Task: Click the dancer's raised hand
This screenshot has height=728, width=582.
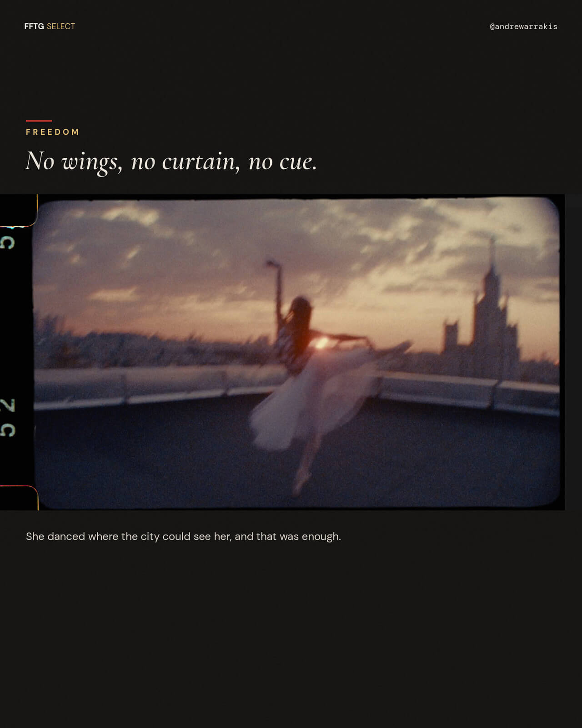Action: click(272, 263)
